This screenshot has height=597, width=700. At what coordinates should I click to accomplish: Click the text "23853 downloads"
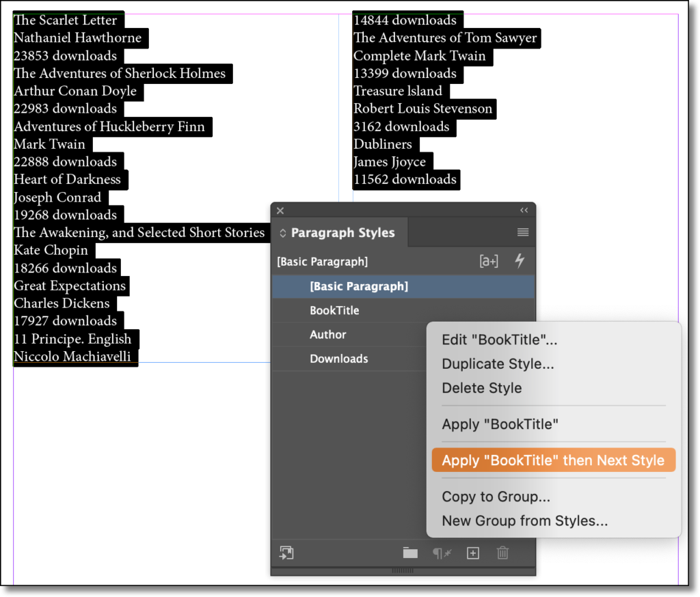pyautogui.click(x=65, y=56)
